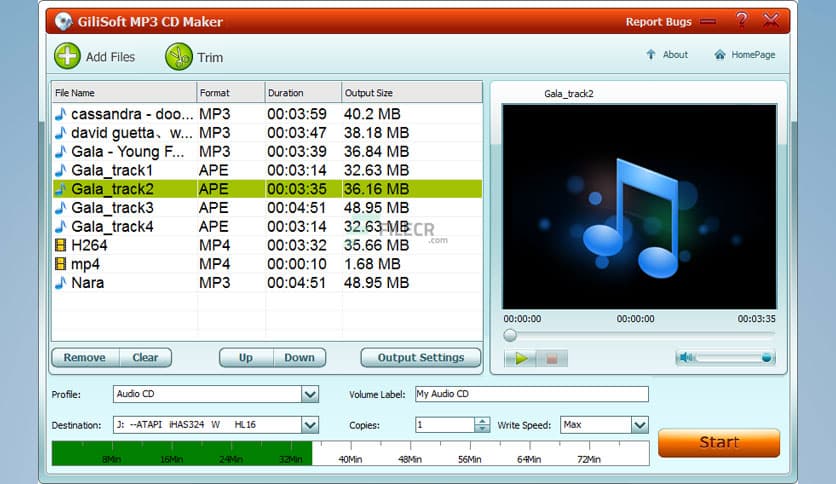Viewport: 836px width, 484px height.
Task: Click the 56Min capacity marker
Action: 469,459
